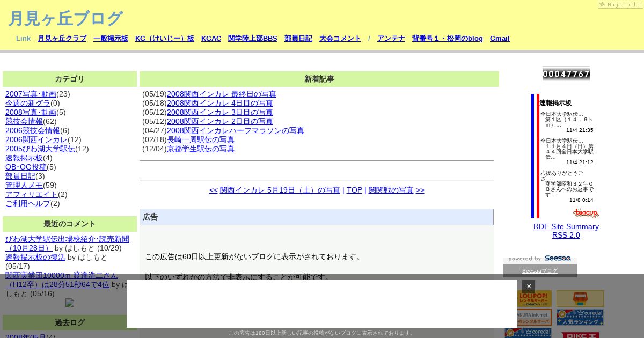This screenshot has height=338, width=644.
Task: Click the >> next navigation arrow
Action: click(420, 190)
